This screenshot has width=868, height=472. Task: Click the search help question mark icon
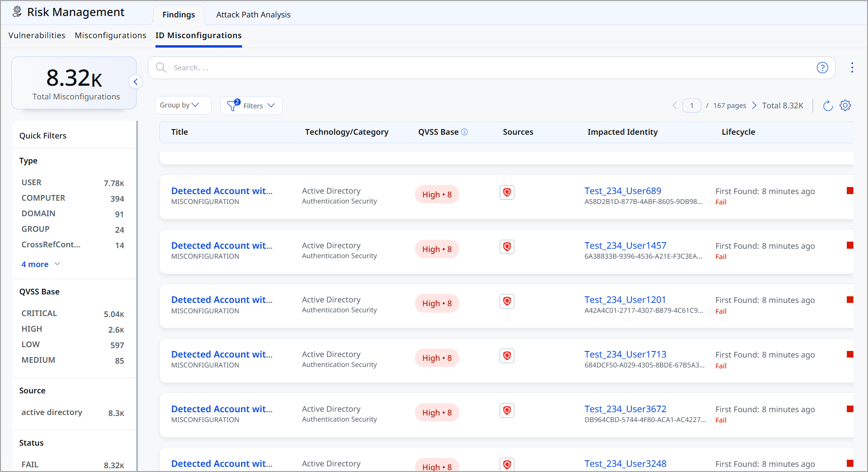[822, 68]
